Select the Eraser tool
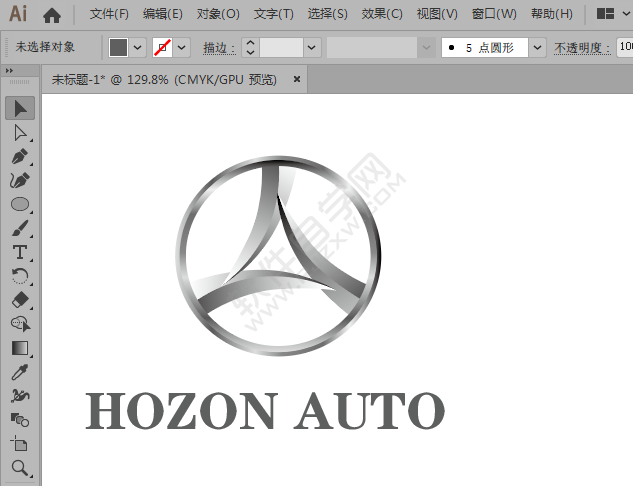The image size is (633, 486). coord(20,300)
